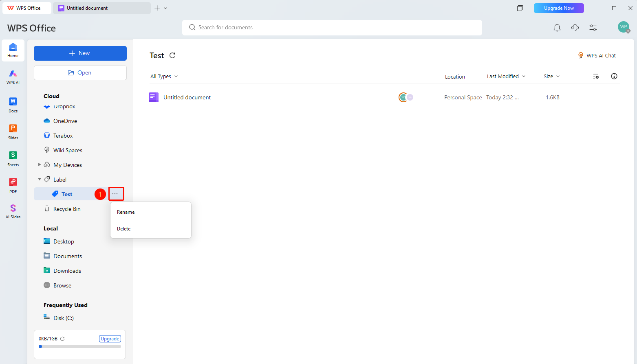Sort by Last Modified dropdown
The image size is (637, 364).
click(x=506, y=76)
